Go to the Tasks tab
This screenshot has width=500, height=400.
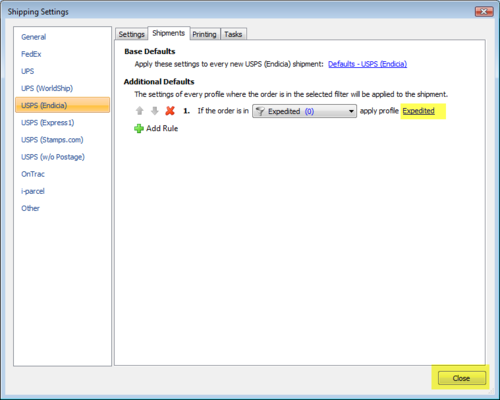(233, 34)
